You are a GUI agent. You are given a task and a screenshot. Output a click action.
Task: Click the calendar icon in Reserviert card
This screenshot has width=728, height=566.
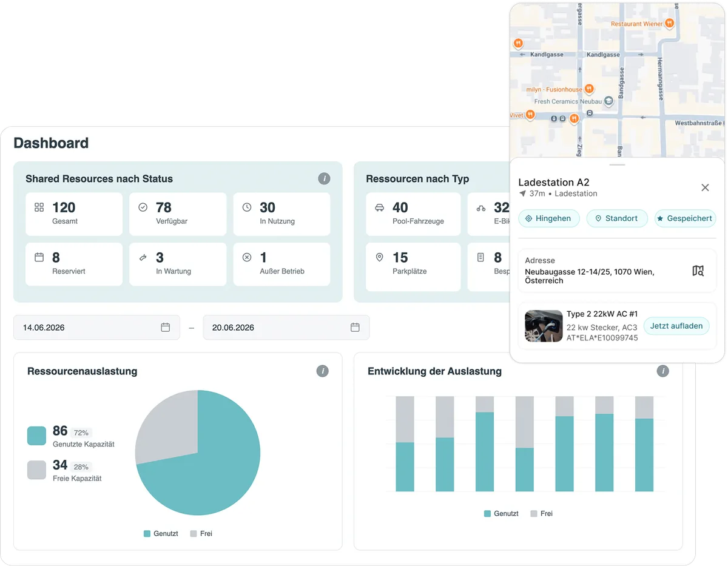[39, 257]
